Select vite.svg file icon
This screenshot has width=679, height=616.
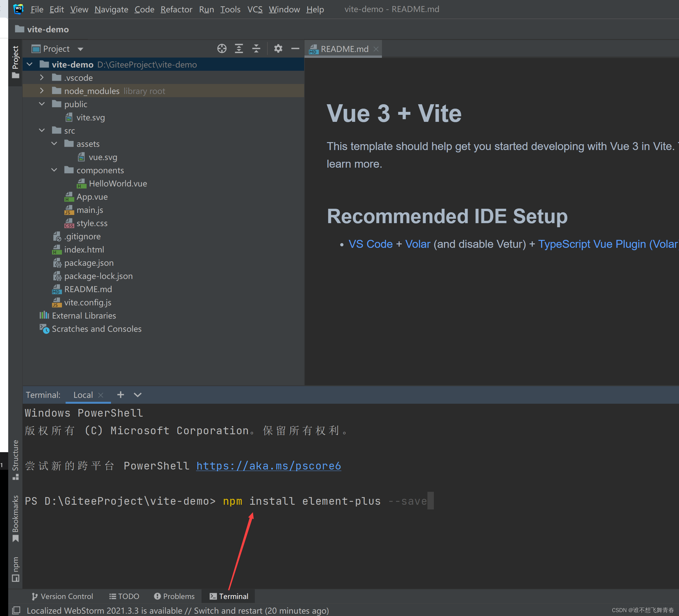click(x=69, y=117)
